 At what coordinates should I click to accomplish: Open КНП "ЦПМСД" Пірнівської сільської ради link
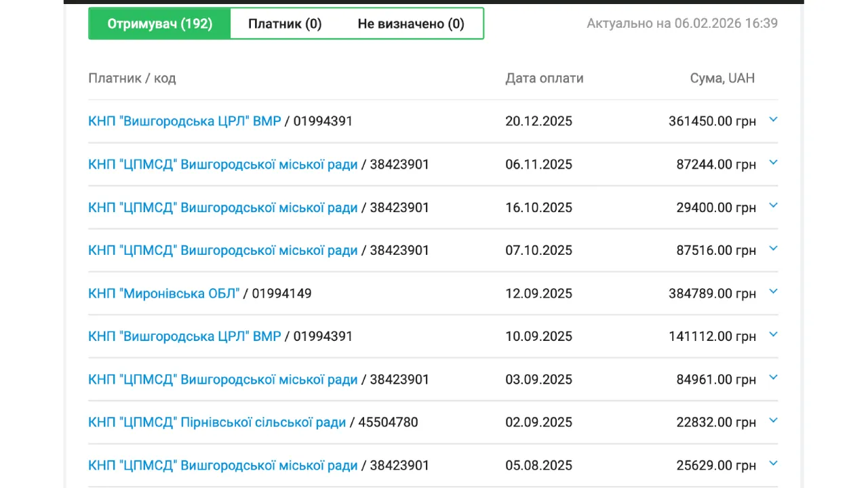coord(217,422)
